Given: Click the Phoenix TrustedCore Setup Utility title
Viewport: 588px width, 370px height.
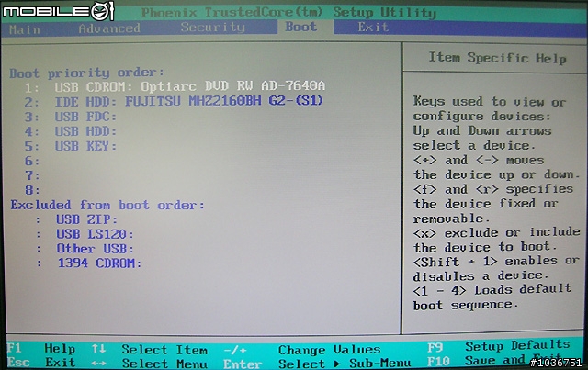Looking at the screenshot, I should click(x=288, y=12).
